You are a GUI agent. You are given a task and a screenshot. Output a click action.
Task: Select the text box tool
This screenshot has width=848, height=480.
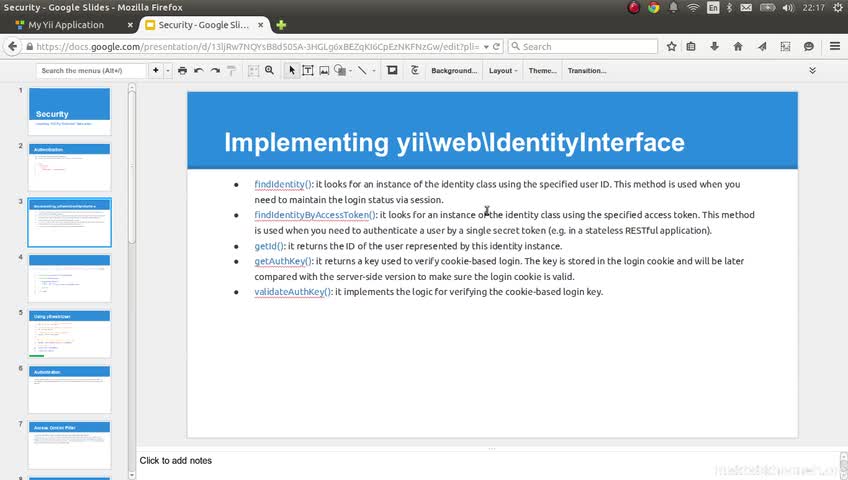click(x=308, y=70)
